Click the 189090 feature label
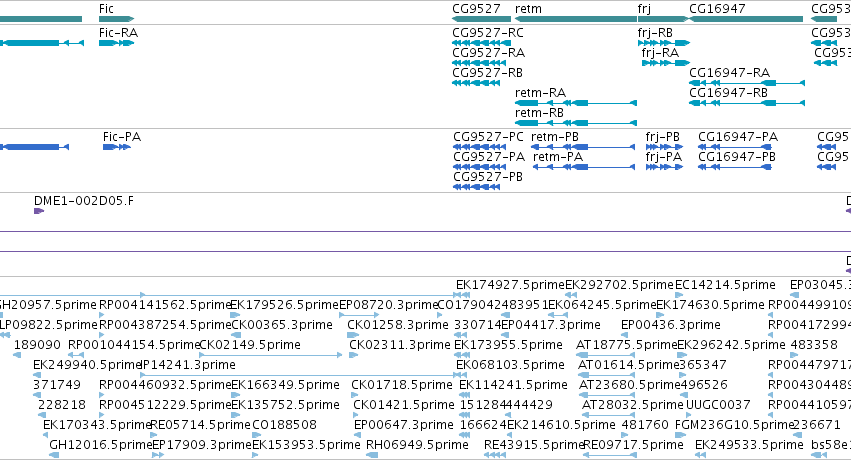This screenshot has height=460, width=851. pos(37,345)
